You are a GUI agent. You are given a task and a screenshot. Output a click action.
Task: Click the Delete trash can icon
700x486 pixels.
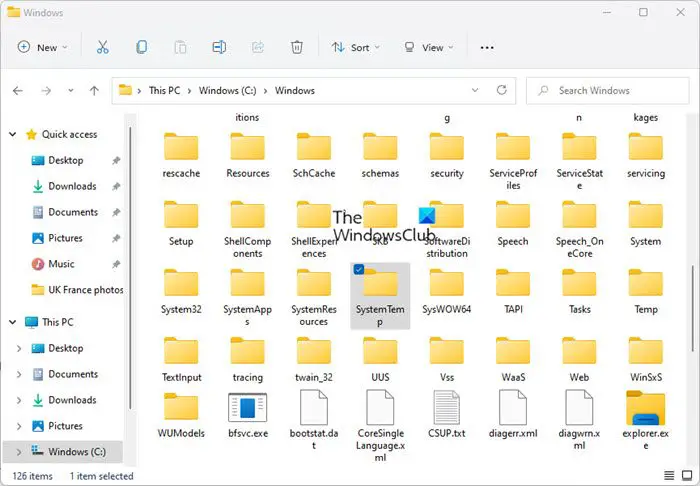(x=297, y=47)
